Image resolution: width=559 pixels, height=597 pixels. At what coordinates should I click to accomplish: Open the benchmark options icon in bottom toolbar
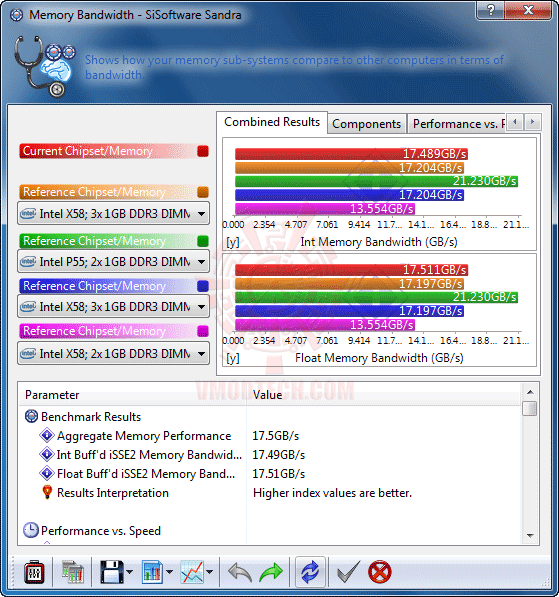pyautogui.click(x=34, y=572)
